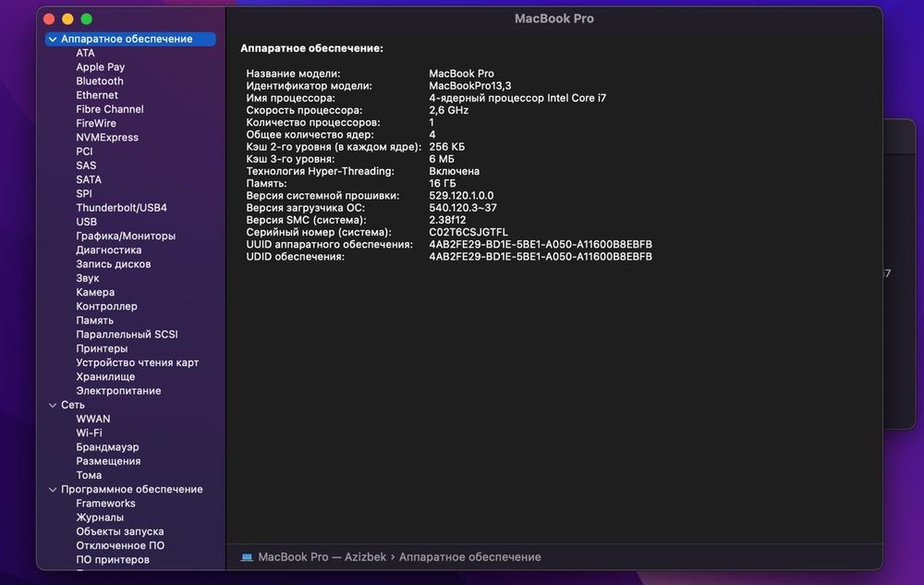This screenshot has width=924, height=585.
Task: Click the processor speed 2,6 GHz
Action: click(x=448, y=111)
